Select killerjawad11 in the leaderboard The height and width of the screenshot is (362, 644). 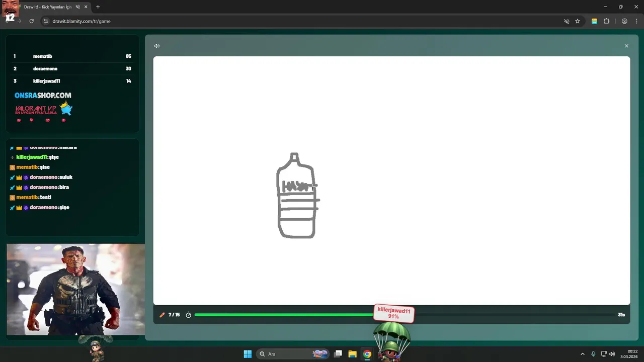click(x=47, y=81)
